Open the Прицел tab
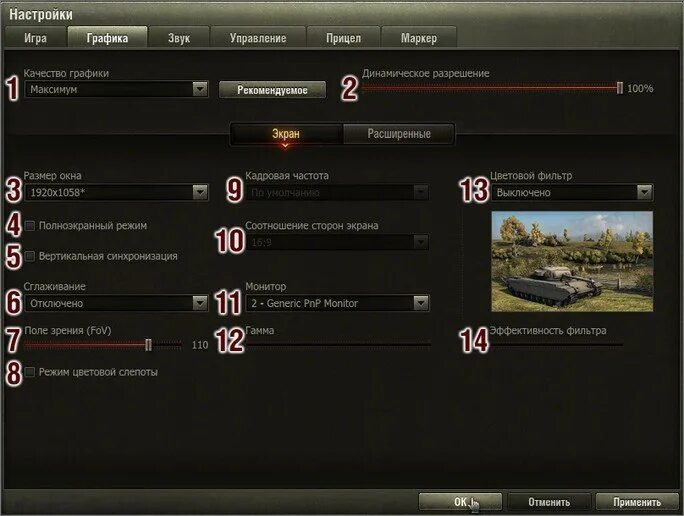 click(343, 38)
